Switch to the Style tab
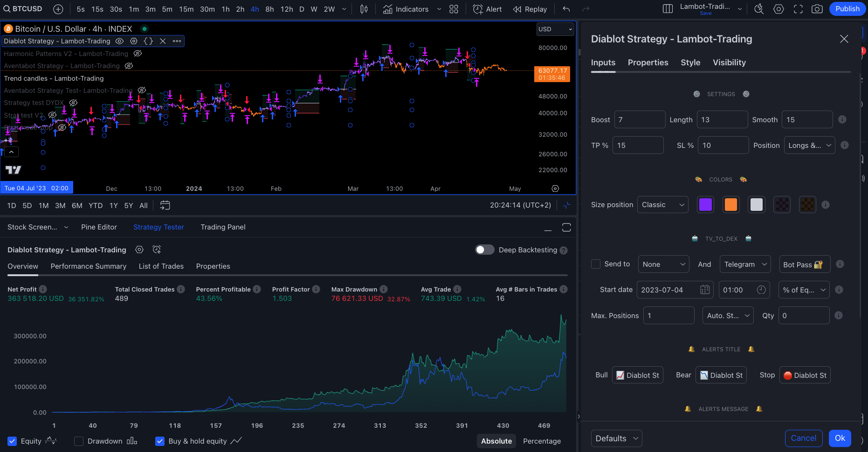This screenshot has height=452, width=868. [690, 63]
